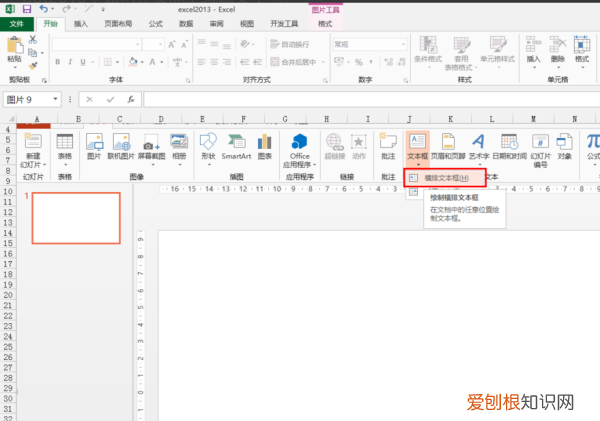
Task: Toggle Center horizontal alignment
Action: (x=214, y=62)
